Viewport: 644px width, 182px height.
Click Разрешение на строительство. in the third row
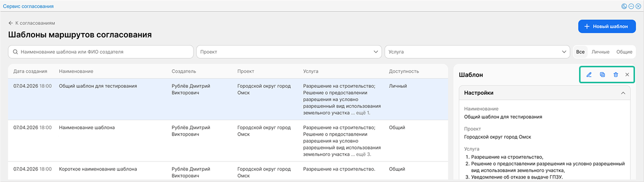[x=339, y=169]
